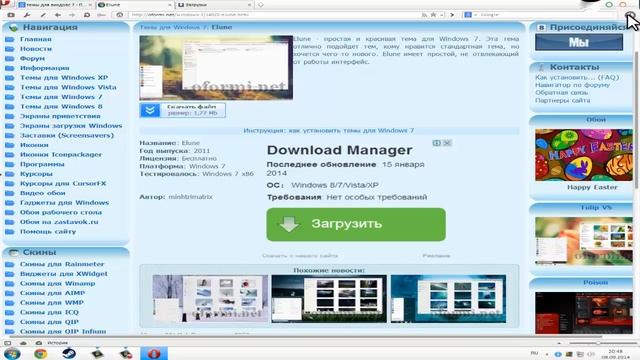The image size is (640, 360).
Task: Open Steam from taskbar
Action: click(69, 353)
